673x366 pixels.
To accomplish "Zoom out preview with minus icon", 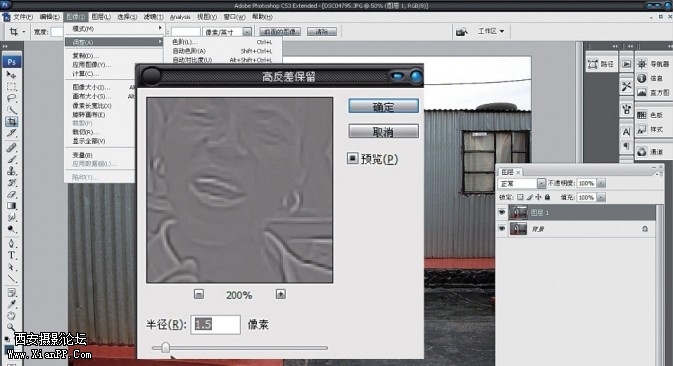I will click(199, 294).
